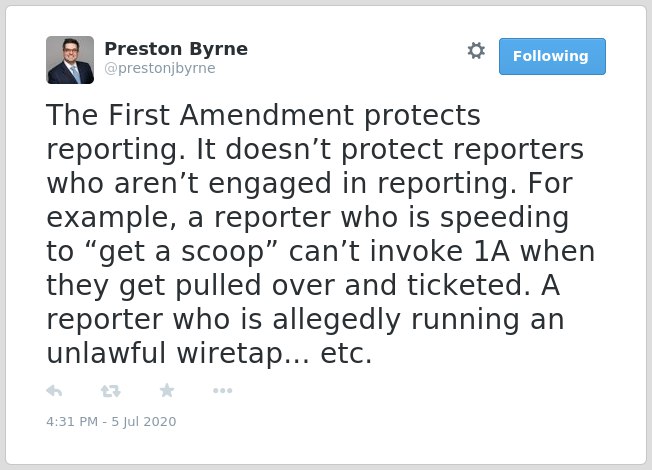Screen dimensions: 652x470
Task: Click the tweet body text
Action: pyautogui.click(x=320, y=234)
